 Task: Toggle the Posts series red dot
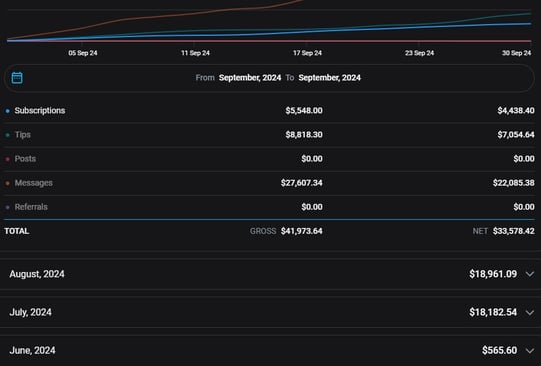(8, 159)
